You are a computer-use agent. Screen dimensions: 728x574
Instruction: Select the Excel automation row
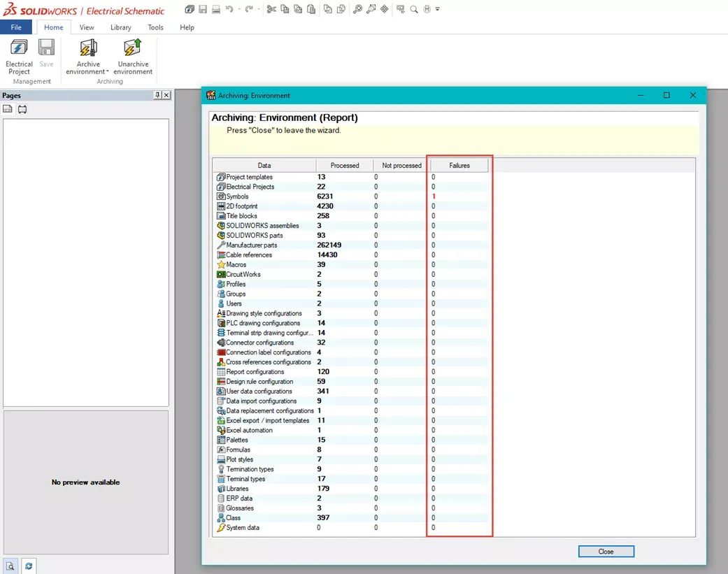click(x=352, y=430)
